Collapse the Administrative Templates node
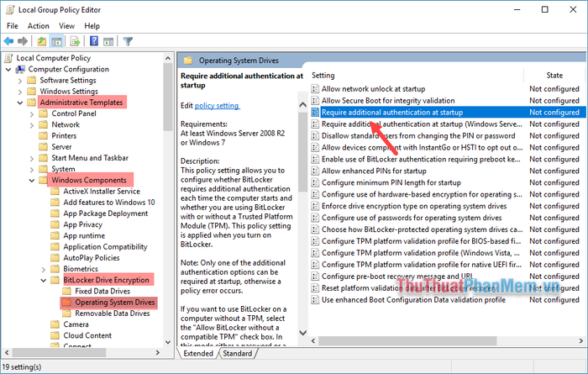 pos(20,103)
